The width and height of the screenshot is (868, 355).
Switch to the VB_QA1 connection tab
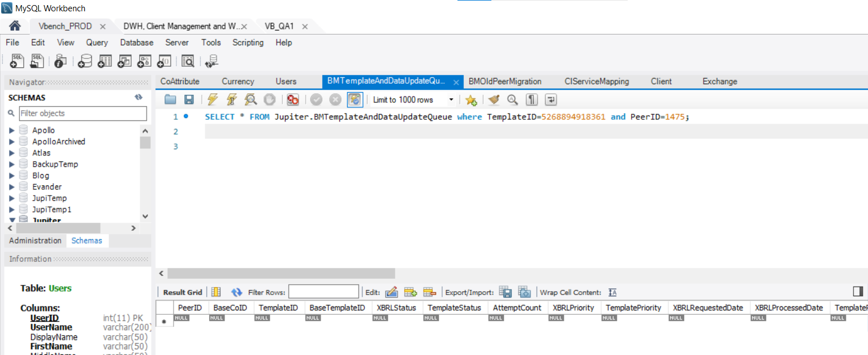279,27
